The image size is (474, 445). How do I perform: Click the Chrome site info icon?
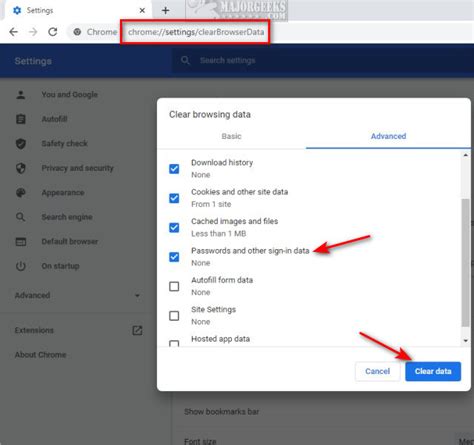pos(77,32)
